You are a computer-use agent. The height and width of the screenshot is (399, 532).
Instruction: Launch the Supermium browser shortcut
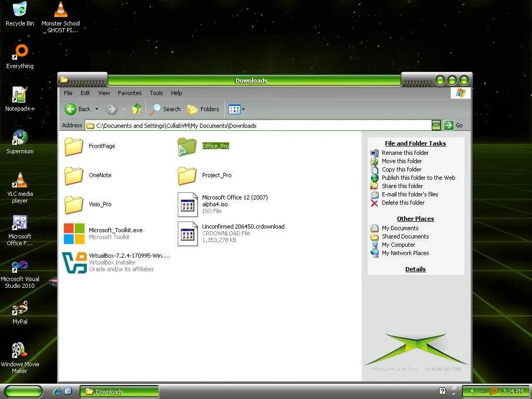point(20,142)
